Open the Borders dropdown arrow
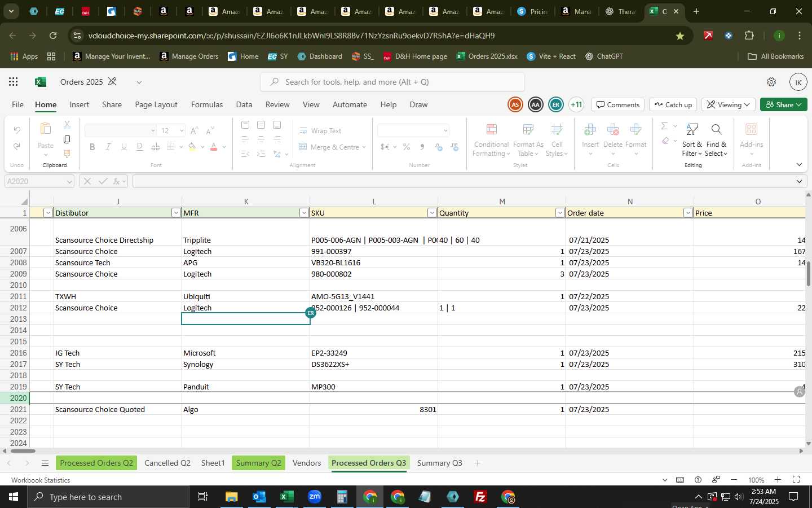This screenshot has width=812, height=508. point(181,147)
